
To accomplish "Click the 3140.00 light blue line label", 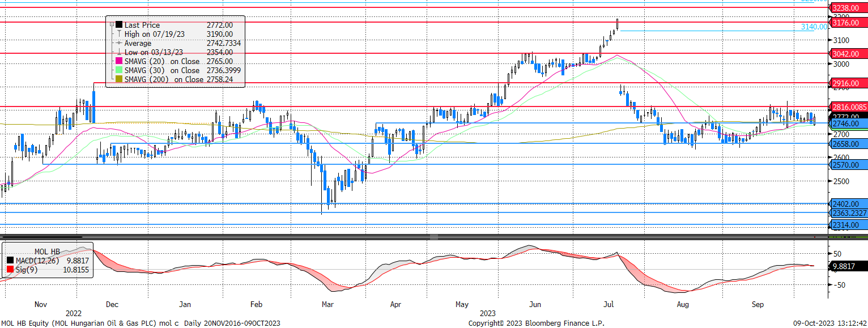I will pyautogui.click(x=814, y=27).
